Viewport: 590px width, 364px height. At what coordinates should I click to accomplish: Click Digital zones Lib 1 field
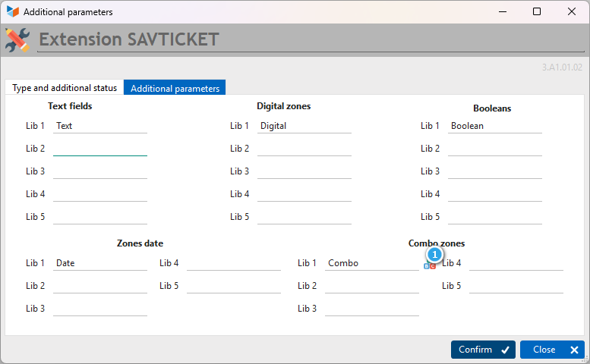click(304, 126)
